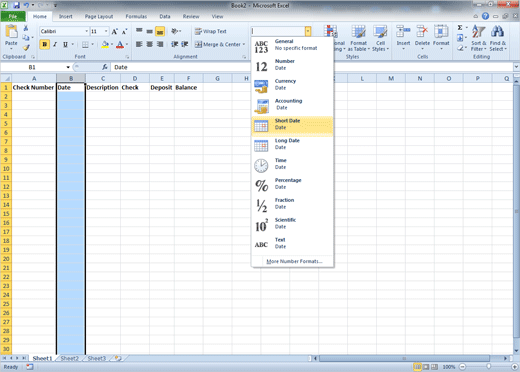The width and height of the screenshot is (520, 372).
Task: Click the formula bar input containing Date
Action: click(312, 67)
